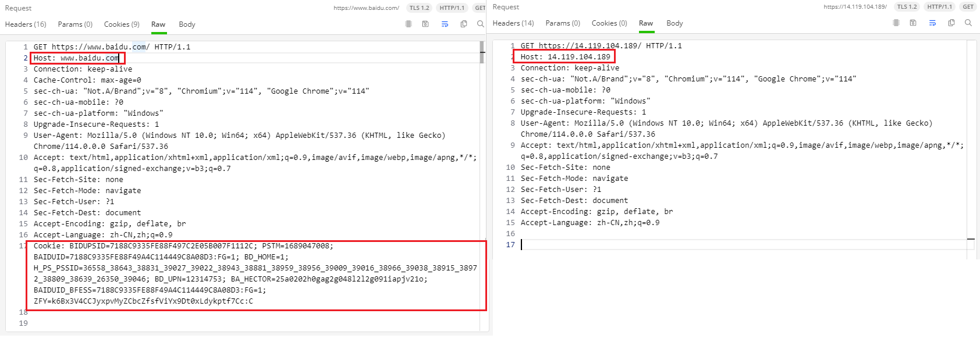The width and height of the screenshot is (980, 342).
Task: Select Body tab in left panel
Action: [187, 24]
